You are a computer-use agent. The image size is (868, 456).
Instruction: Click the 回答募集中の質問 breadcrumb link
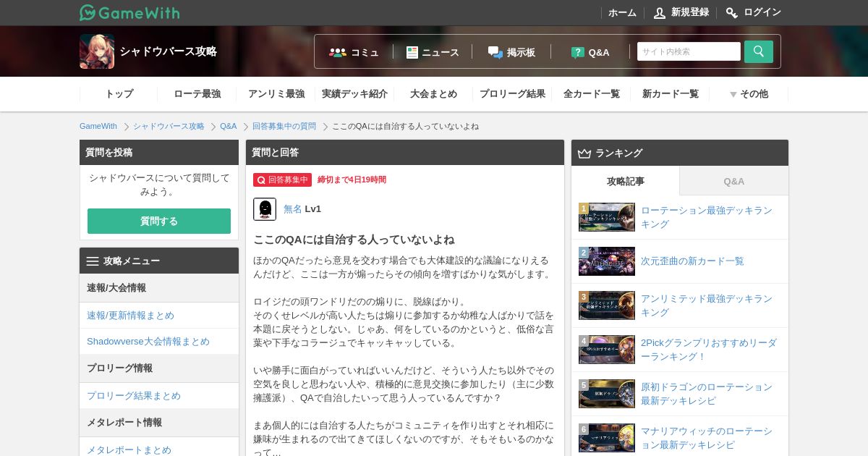[x=284, y=126]
